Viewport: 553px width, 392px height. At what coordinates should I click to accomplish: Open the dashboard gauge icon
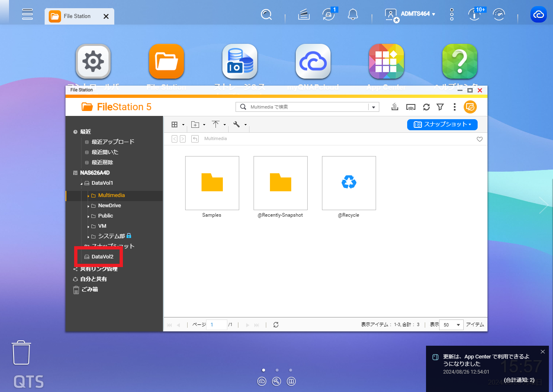point(499,14)
